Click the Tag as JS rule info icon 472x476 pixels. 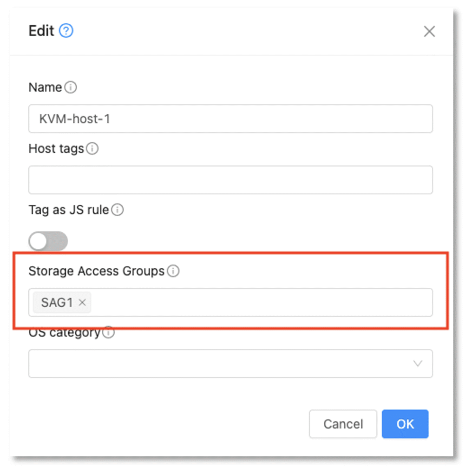[x=118, y=210]
